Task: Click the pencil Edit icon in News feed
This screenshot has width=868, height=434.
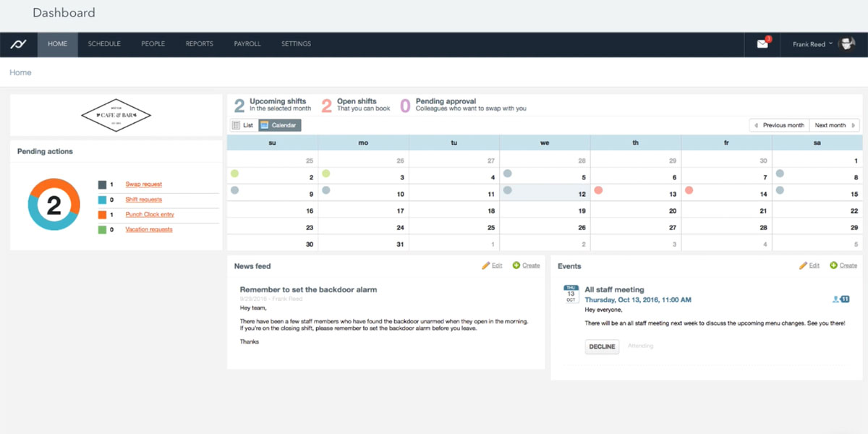Action: point(486,265)
